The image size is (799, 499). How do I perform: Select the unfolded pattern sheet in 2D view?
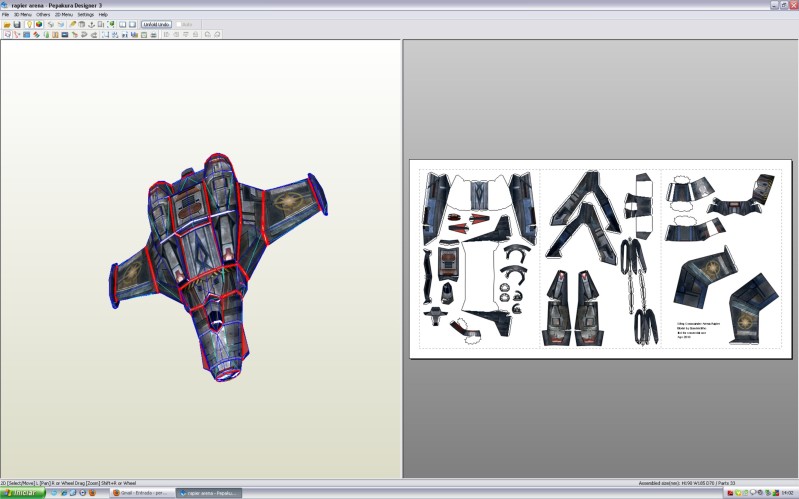(x=600, y=258)
